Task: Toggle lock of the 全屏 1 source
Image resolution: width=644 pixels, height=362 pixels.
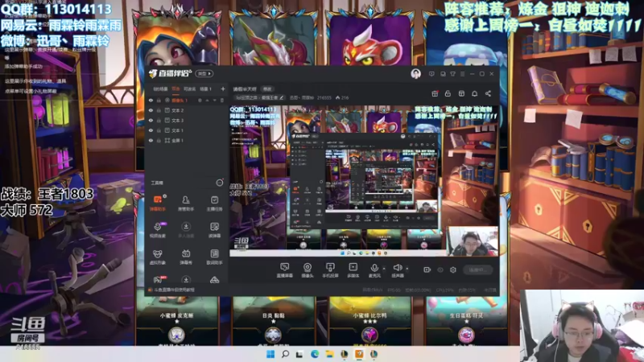Action: coord(159,140)
